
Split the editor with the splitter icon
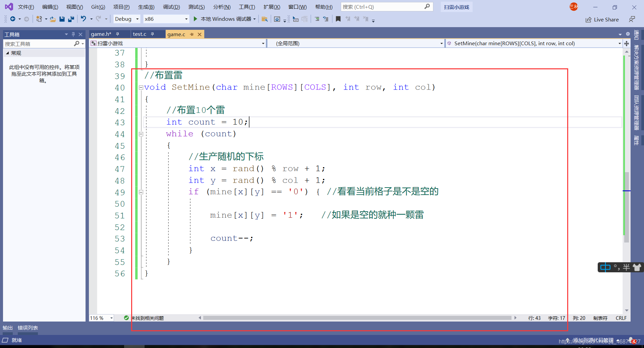[627, 43]
